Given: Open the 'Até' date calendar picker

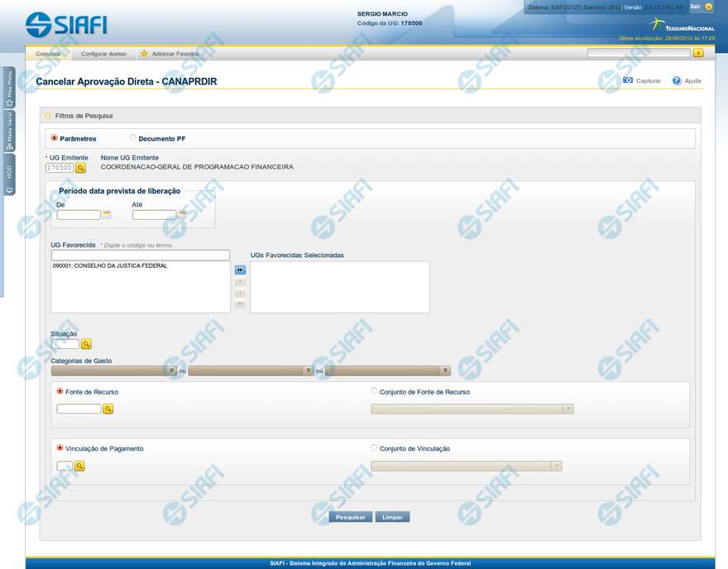Looking at the screenshot, I should click(182, 215).
